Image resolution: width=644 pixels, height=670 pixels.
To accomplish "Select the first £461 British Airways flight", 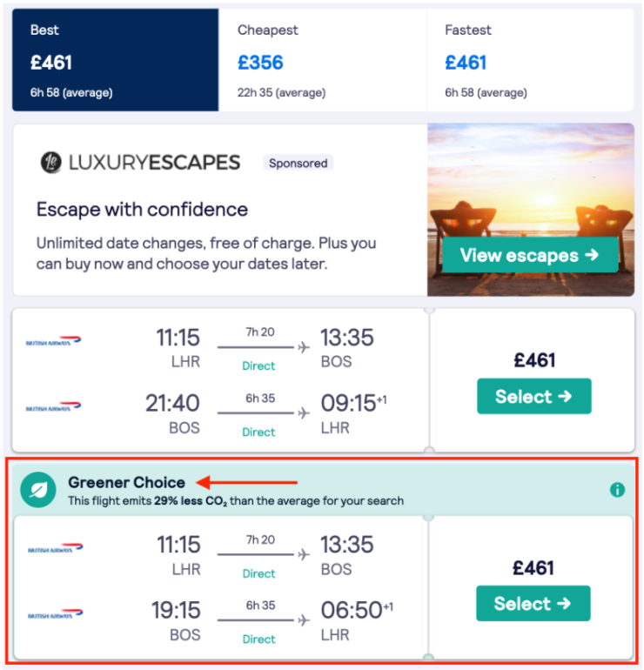I will (x=534, y=396).
